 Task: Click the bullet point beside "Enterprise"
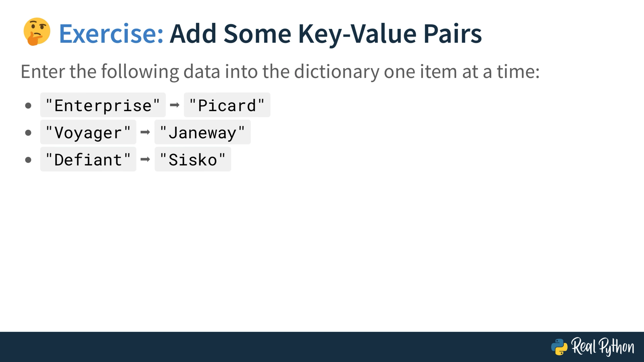click(x=28, y=106)
